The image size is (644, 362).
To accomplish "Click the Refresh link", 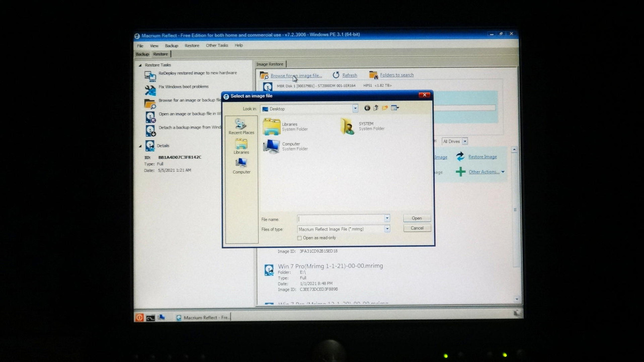I will [350, 75].
